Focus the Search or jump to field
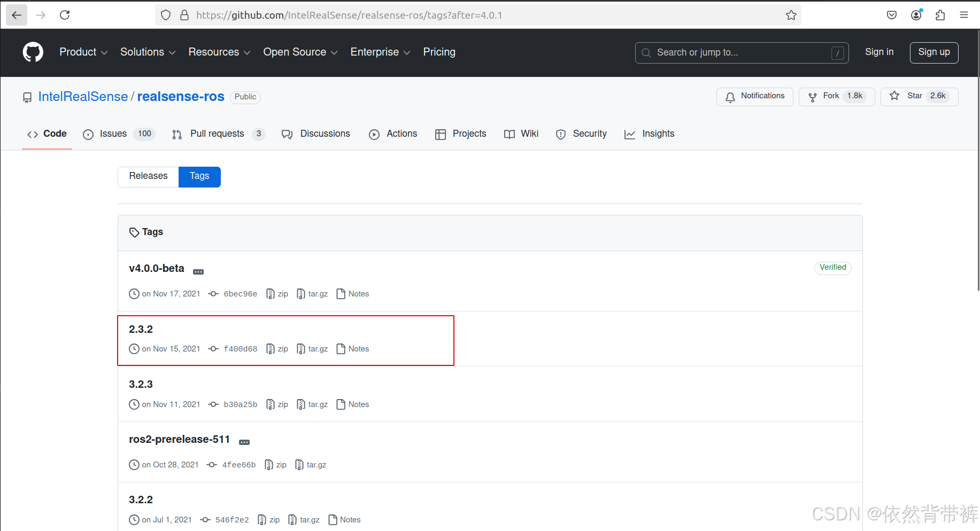 click(742, 52)
